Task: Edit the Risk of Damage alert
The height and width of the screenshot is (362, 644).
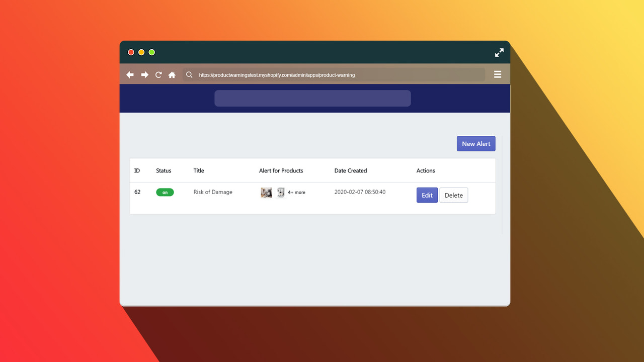Action: pyautogui.click(x=427, y=195)
